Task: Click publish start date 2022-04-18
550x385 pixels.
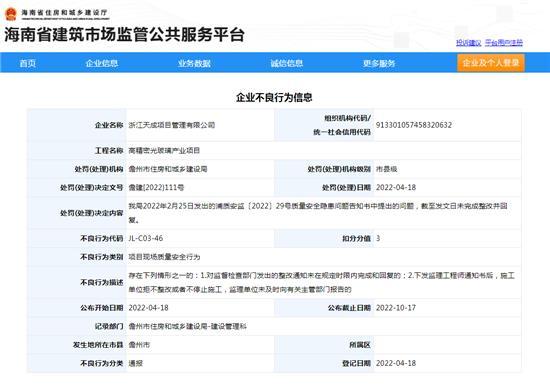Action: click(x=148, y=308)
